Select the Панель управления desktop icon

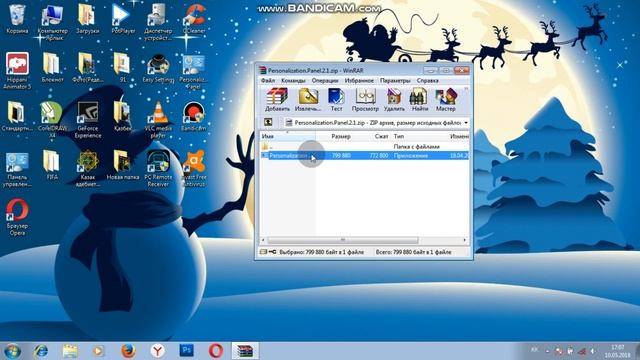(17, 169)
